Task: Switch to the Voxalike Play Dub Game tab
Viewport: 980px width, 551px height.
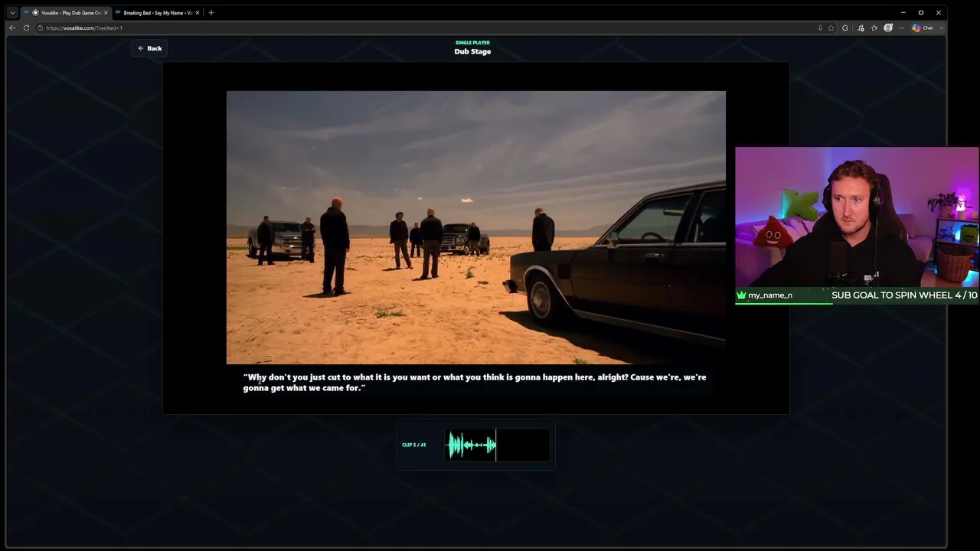Action: [67, 12]
